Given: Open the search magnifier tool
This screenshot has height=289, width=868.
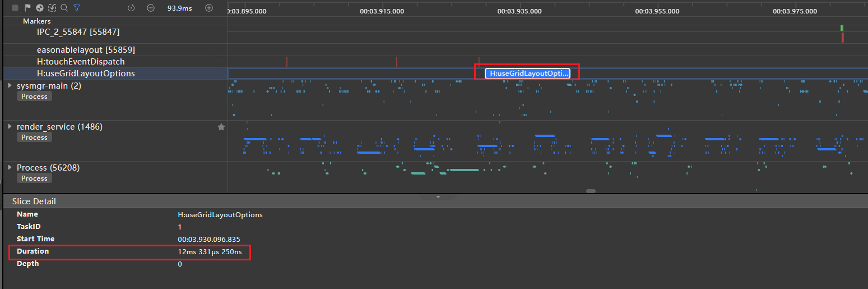Looking at the screenshot, I should tap(64, 8).
